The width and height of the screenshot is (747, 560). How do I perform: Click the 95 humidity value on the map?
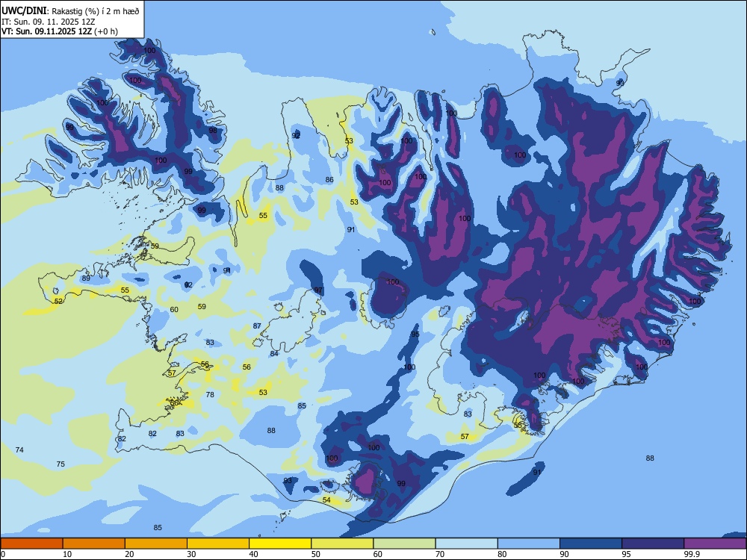pyautogui.click(x=415, y=335)
